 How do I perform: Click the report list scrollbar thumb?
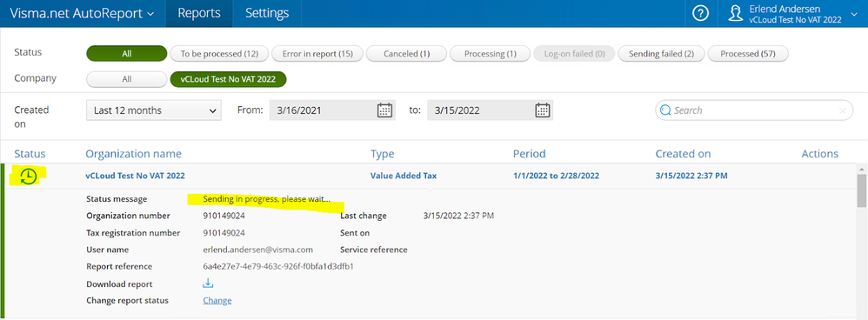862,191
